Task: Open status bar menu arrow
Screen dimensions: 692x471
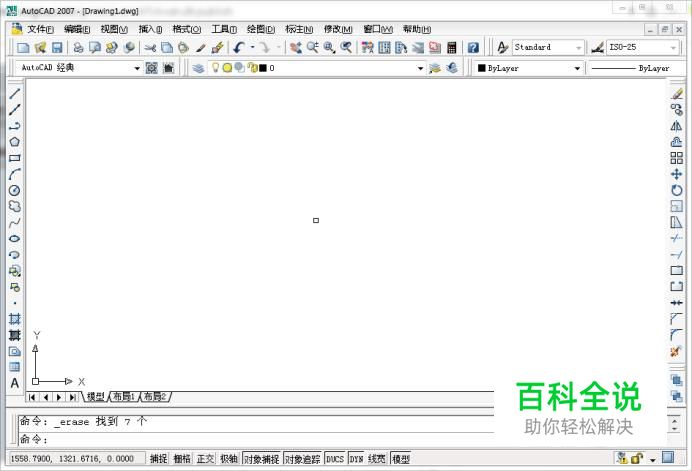Action: (652, 460)
